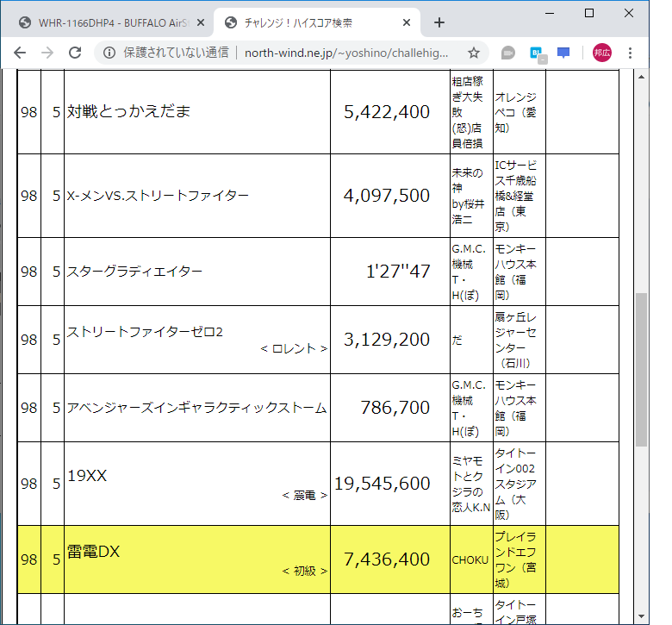Reload the current page
This screenshot has width=672, height=625.
(75, 53)
